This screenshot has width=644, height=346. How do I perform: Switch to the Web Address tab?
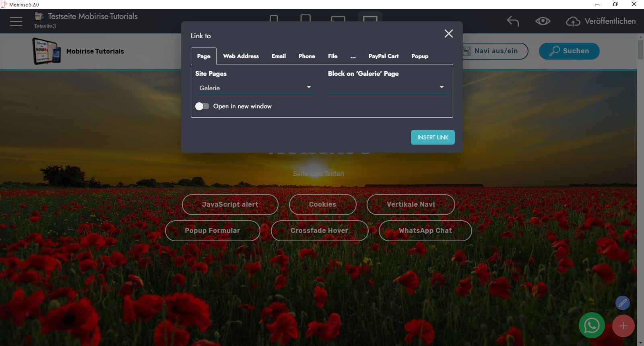click(x=241, y=56)
